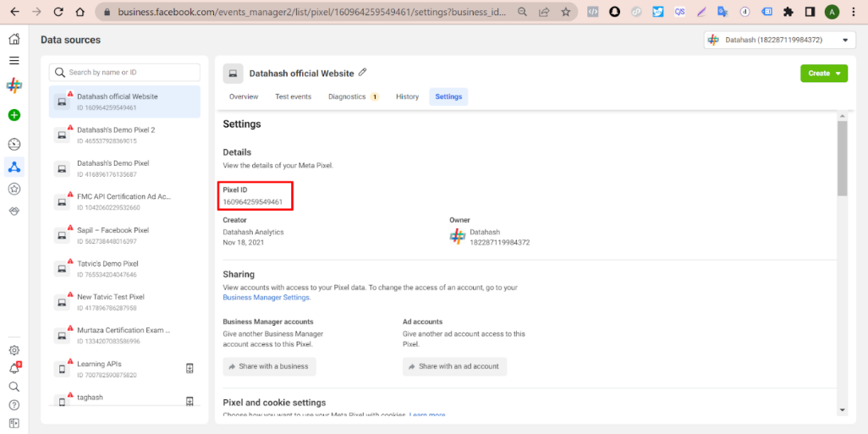Open the Chrome three-dot menu
This screenshot has height=434, width=868.
pyautogui.click(x=853, y=12)
